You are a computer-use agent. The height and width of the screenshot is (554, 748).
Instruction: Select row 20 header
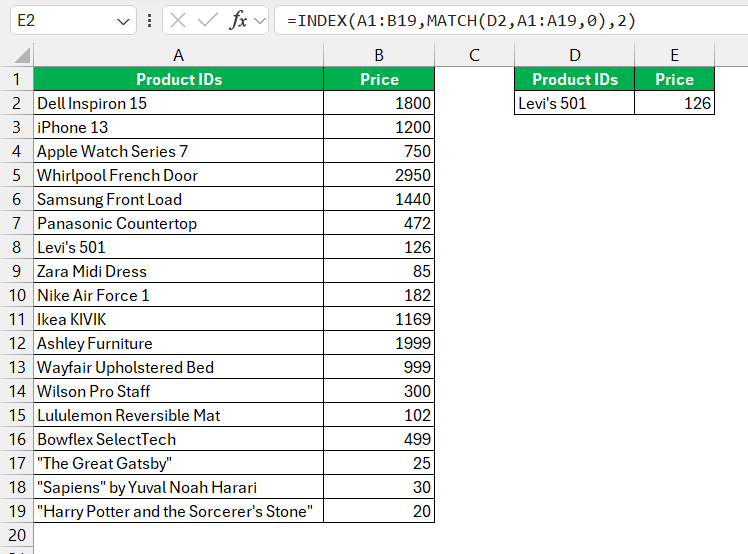coord(17,535)
